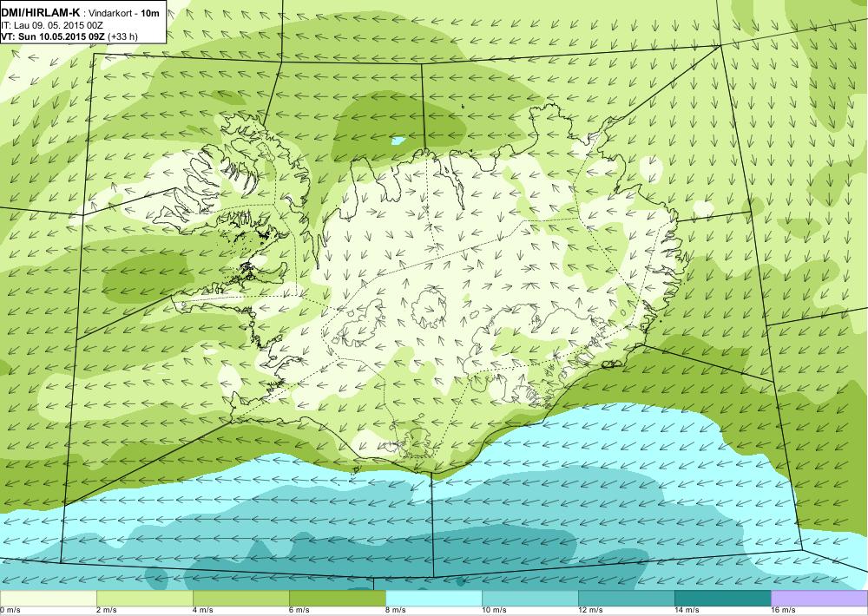868x616 pixels.
Task: Click the dark teal 14–16 m/s legend swatch
Action: 723,599
